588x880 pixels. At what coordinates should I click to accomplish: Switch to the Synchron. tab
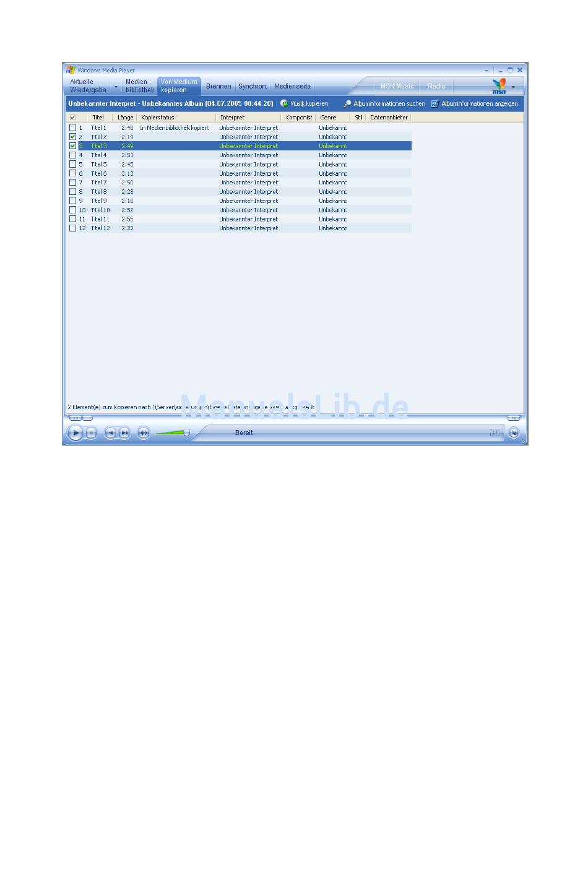click(253, 87)
